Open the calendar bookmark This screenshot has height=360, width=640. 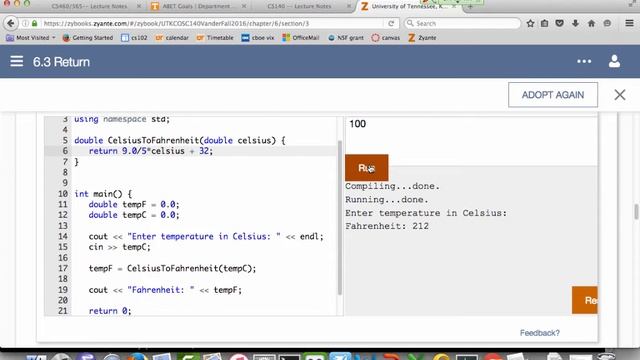click(x=172, y=38)
